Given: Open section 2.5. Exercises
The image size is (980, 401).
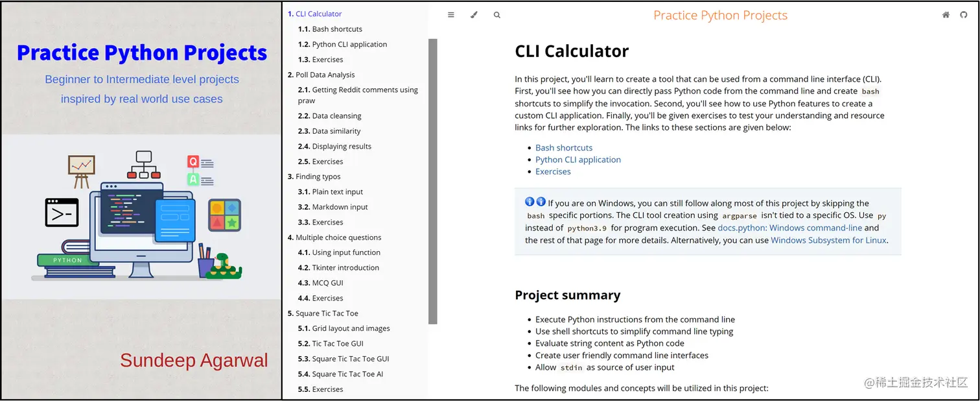Looking at the screenshot, I should 320,162.
